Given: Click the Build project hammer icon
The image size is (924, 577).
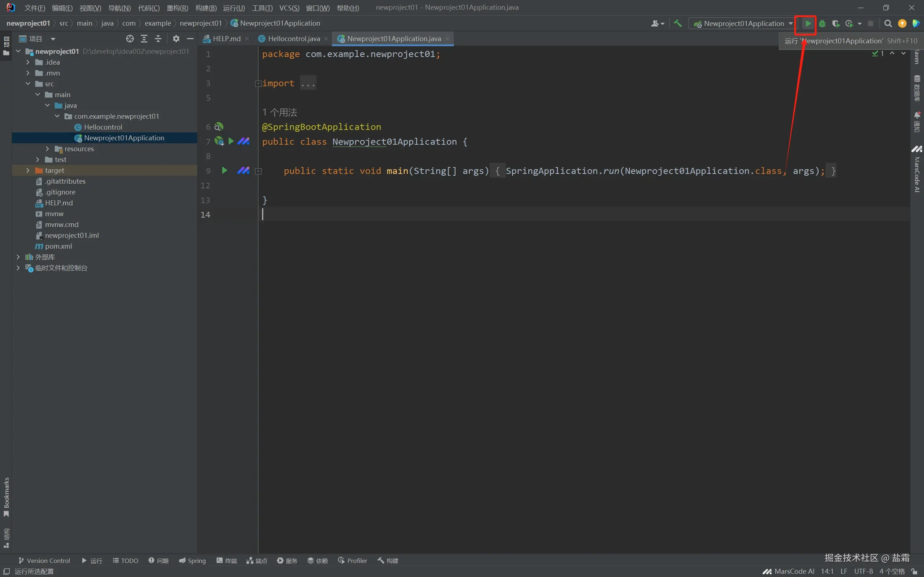Looking at the screenshot, I should [678, 24].
